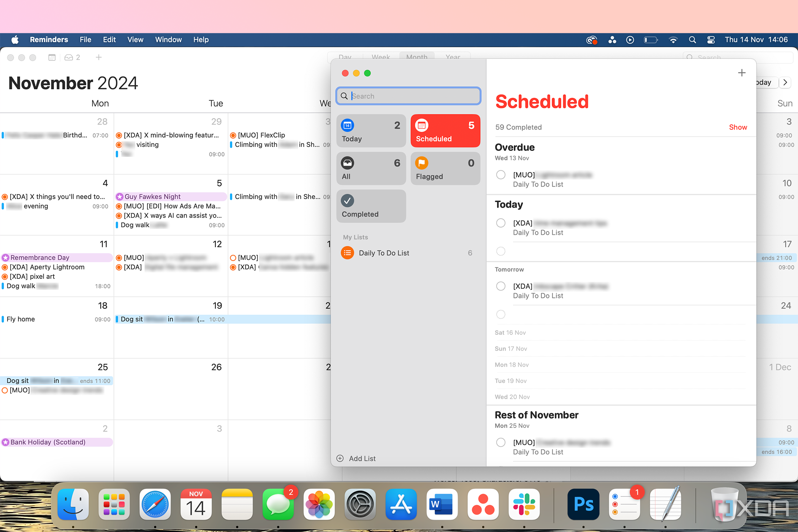Click Add List button
This screenshot has width=798, height=532.
point(357,458)
